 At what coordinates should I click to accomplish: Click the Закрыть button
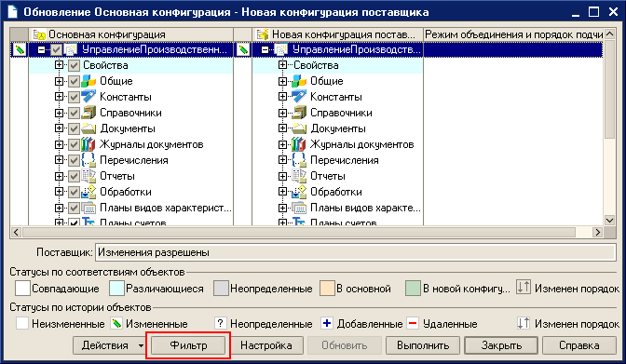click(501, 345)
